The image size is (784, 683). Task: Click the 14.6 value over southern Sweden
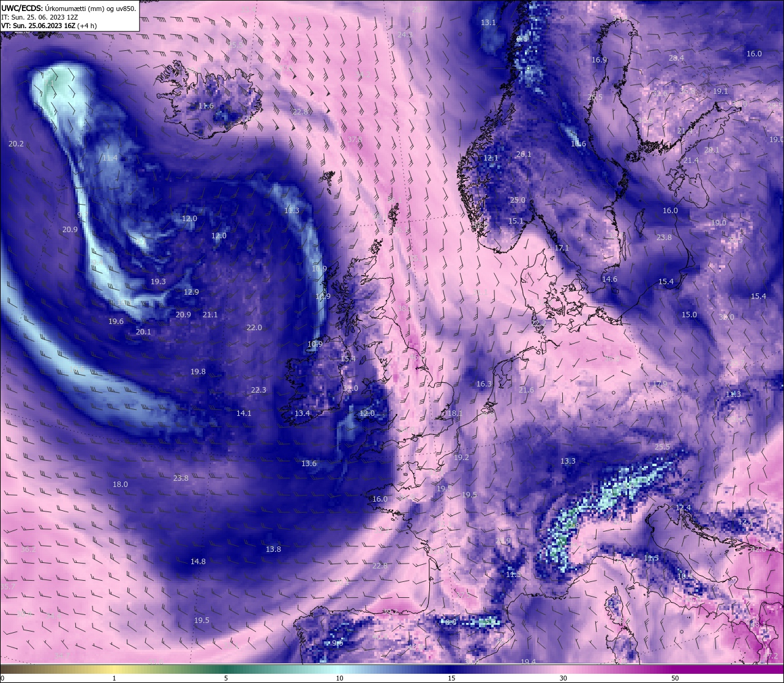609,279
